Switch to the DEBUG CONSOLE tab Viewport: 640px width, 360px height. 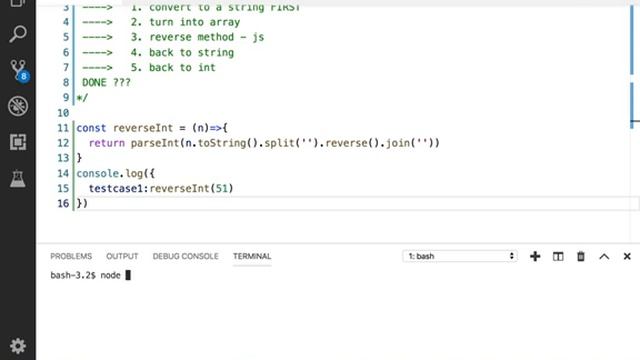coord(185,256)
